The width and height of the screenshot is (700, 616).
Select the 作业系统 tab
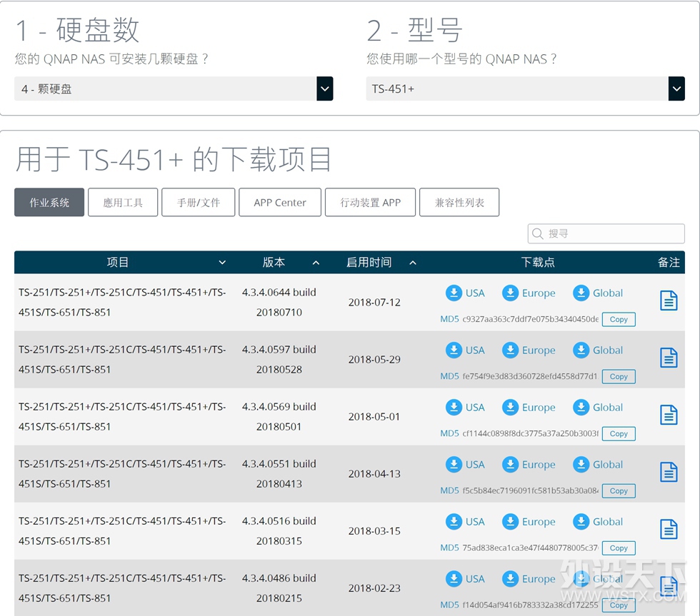click(49, 203)
